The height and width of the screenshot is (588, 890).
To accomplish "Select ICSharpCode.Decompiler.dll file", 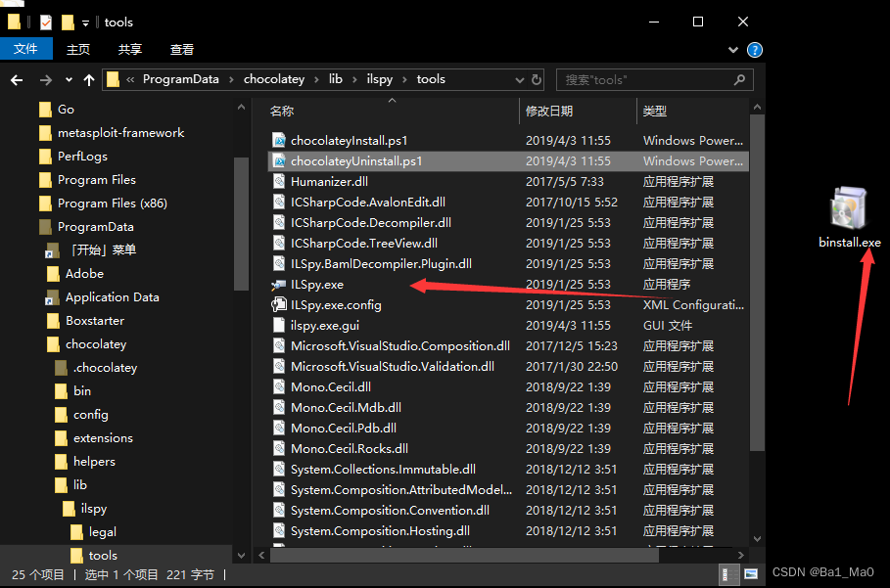I will click(x=371, y=223).
